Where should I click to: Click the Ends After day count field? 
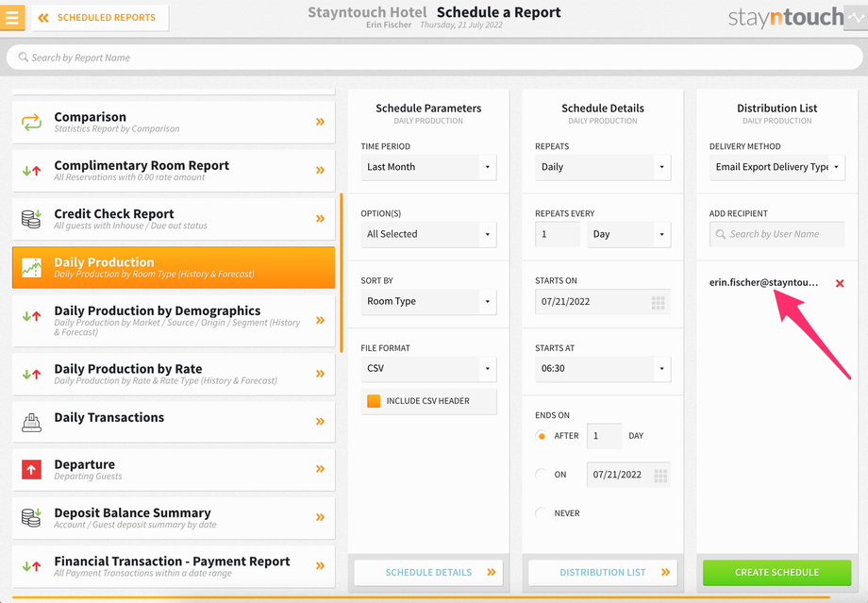pyautogui.click(x=604, y=436)
